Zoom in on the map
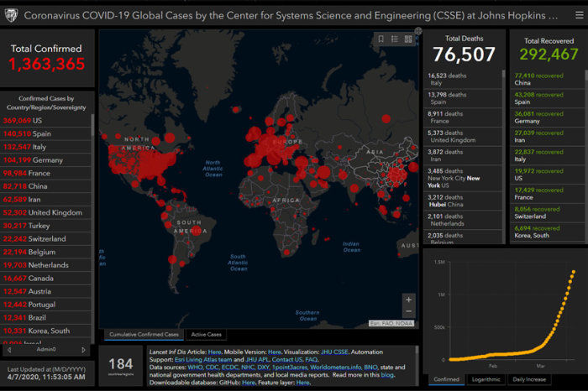588x391 pixels. (x=409, y=300)
